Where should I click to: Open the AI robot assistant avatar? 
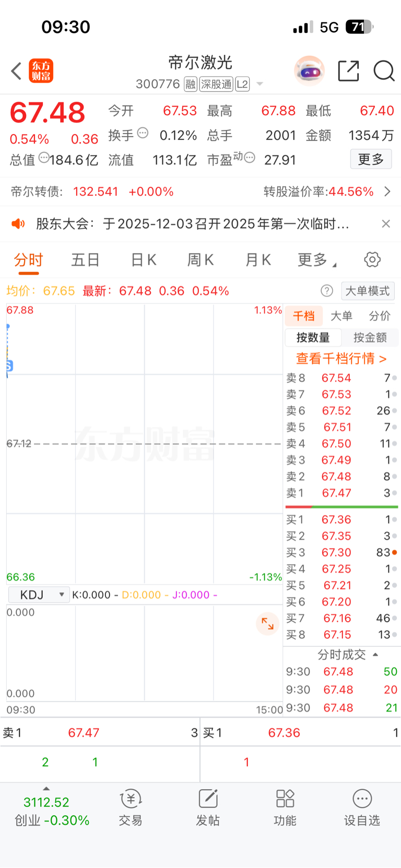click(x=309, y=70)
